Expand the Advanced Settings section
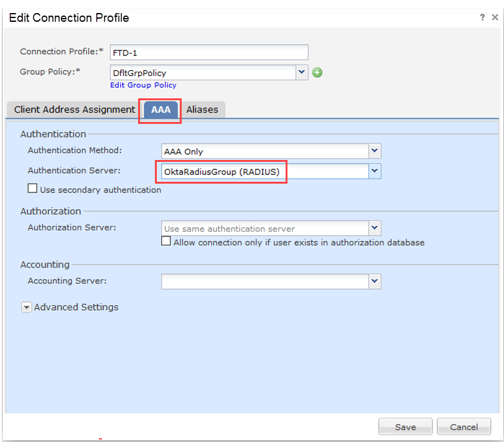Screen dimensions: 504x442 point(27,308)
